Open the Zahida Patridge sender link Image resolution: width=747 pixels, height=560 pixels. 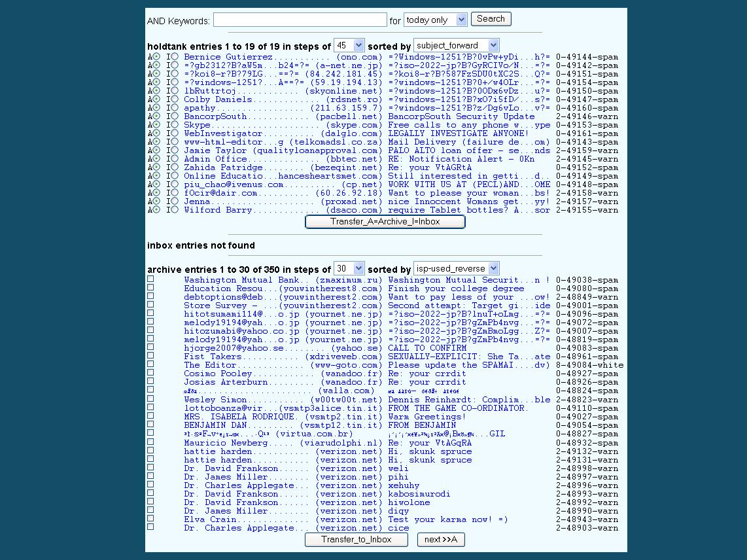[x=283, y=167]
